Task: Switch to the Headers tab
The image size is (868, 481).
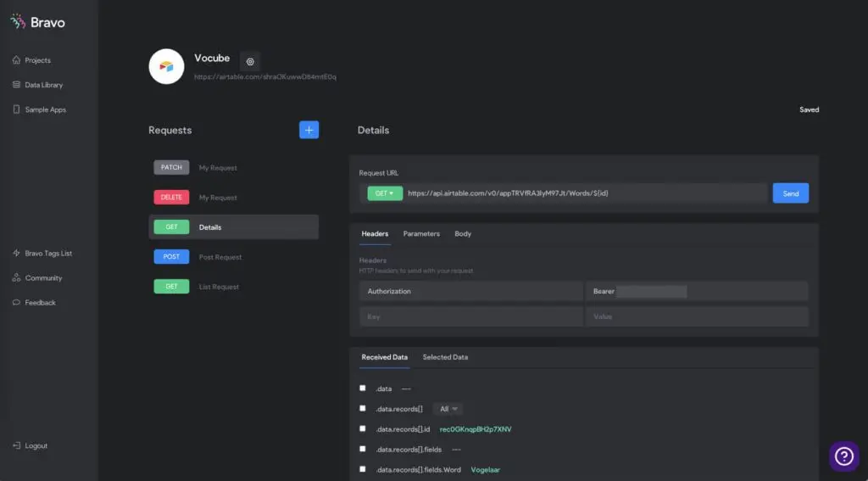Action: 375,234
